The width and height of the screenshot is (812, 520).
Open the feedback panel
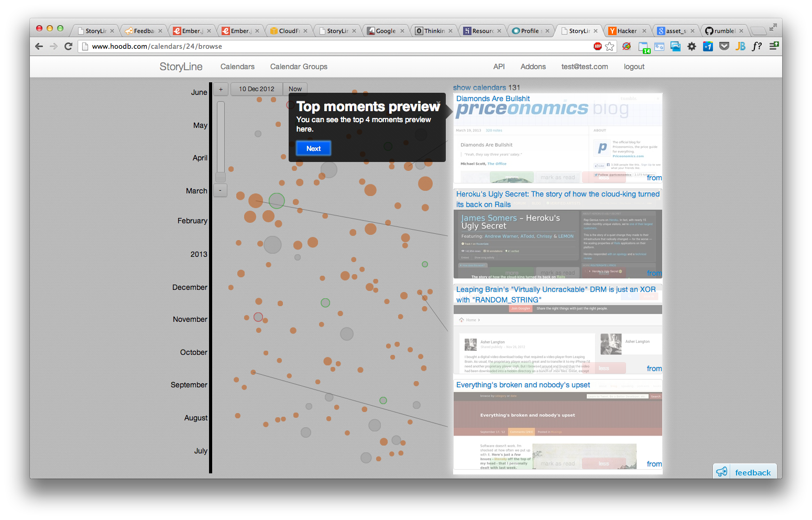pos(745,471)
